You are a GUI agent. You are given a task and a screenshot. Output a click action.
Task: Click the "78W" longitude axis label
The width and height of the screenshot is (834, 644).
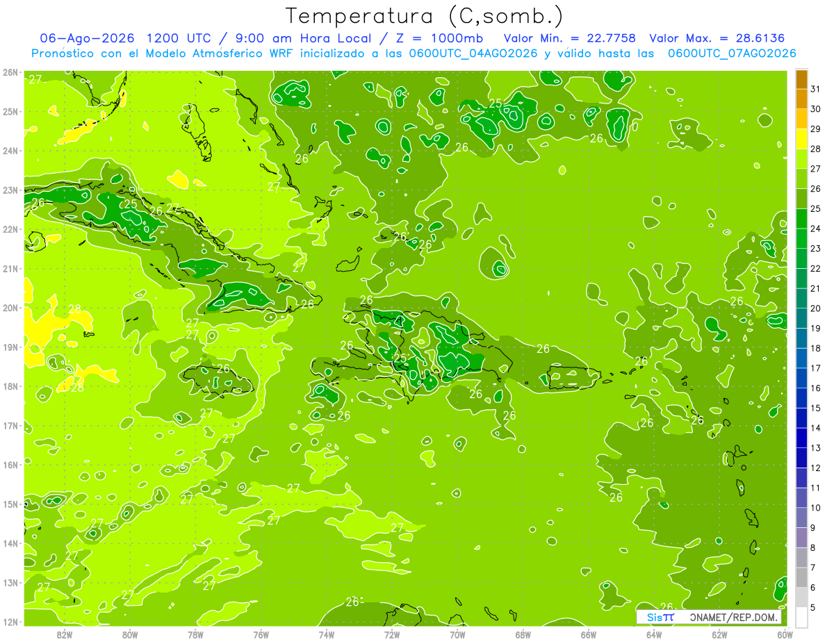pos(195,634)
